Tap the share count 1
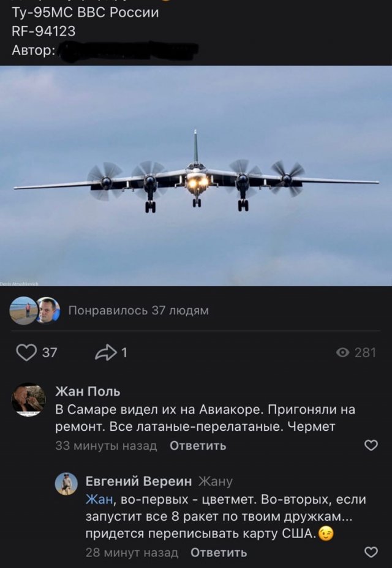 click(124, 352)
